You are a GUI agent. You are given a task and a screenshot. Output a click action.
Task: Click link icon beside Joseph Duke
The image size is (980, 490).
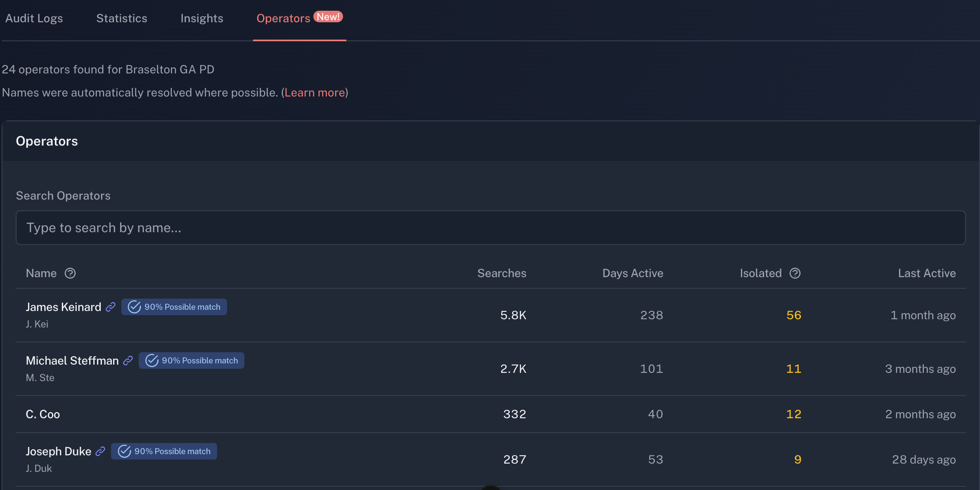tap(100, 451)
